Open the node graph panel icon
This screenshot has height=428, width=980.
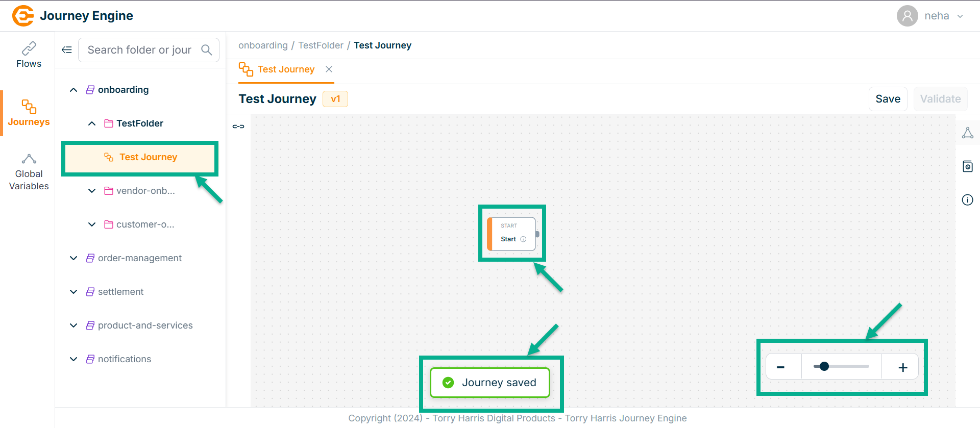[x=967, y=133]
